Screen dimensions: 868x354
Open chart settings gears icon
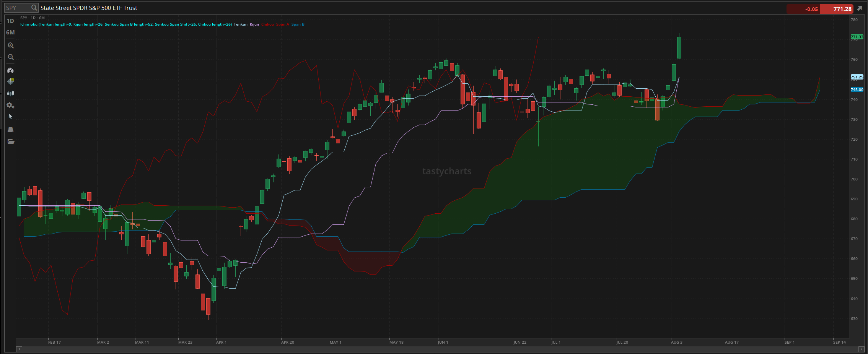pos(11,105)
